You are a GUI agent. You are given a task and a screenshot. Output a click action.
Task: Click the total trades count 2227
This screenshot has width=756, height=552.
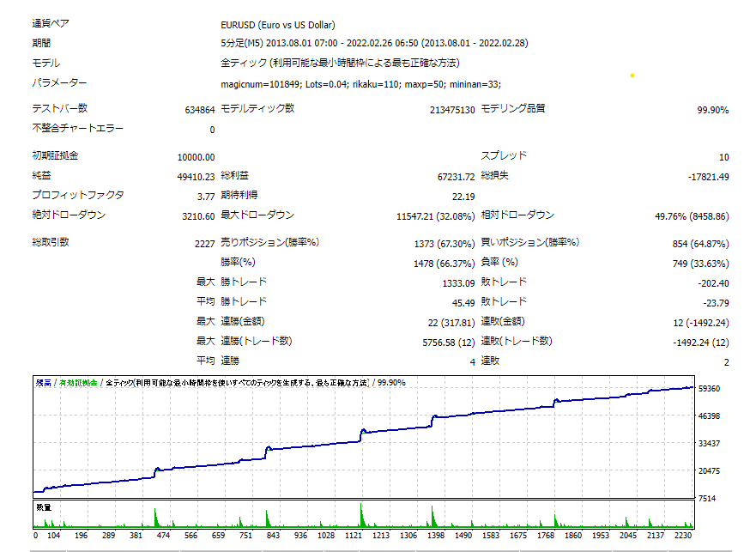click(204, 244)
